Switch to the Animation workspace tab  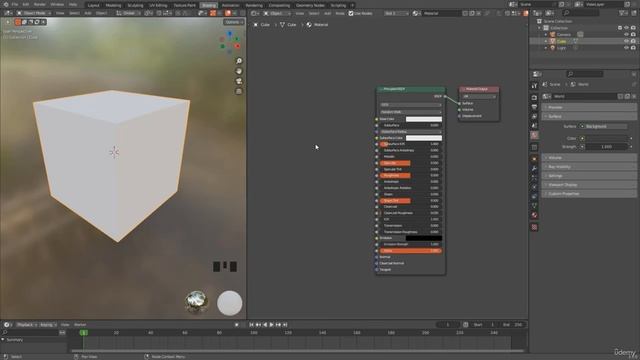click(x=231, y=5)
